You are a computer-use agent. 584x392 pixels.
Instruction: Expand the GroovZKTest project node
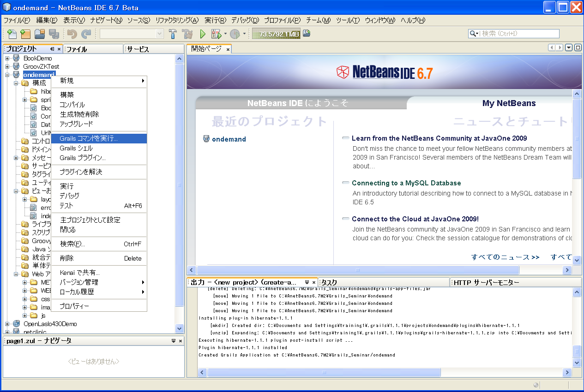coord(7,66)
